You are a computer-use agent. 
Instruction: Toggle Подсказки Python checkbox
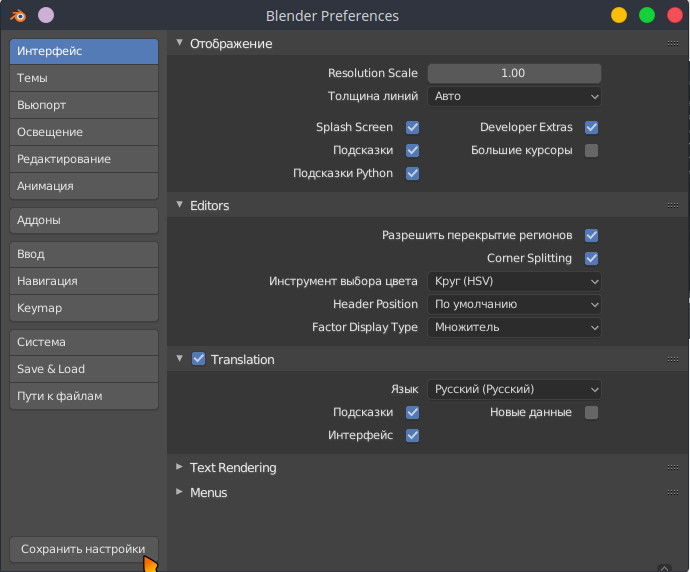pos(412,173)
